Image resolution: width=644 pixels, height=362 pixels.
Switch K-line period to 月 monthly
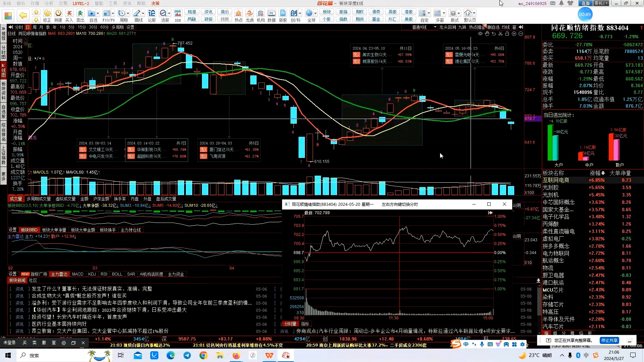tap(41, 27)
